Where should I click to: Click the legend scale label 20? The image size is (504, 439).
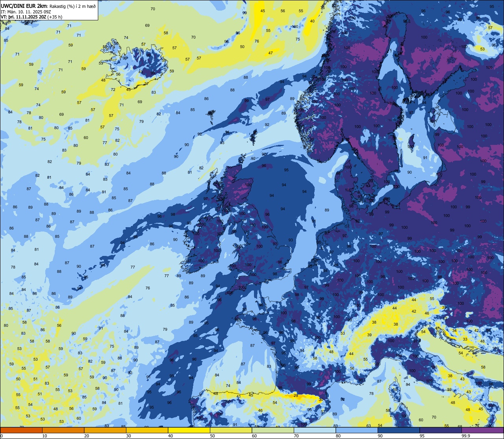pos(87,436)
